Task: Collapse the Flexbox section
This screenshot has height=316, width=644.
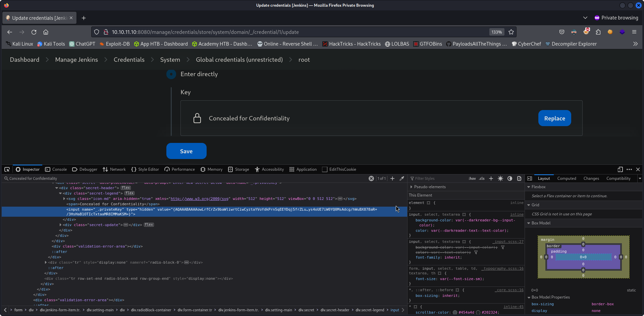Action: 529,187
